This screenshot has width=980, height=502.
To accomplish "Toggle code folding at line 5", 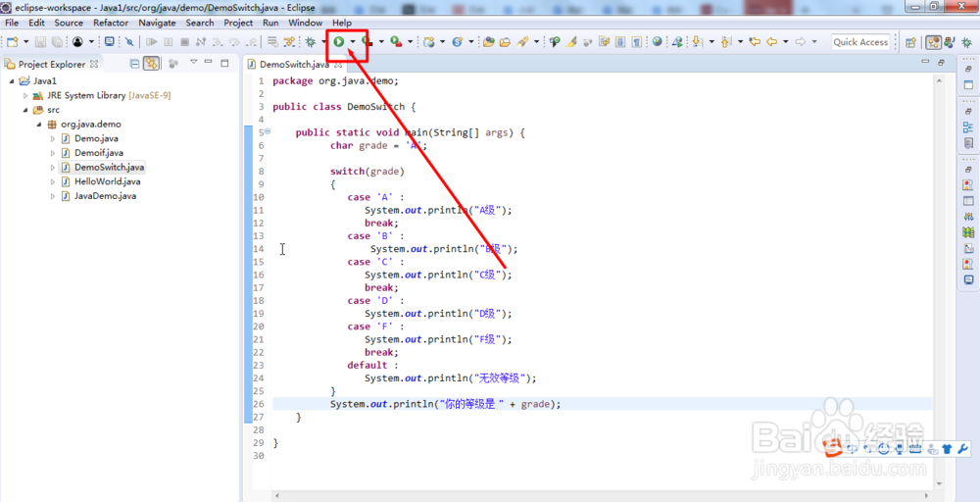I will click(268, 131).
